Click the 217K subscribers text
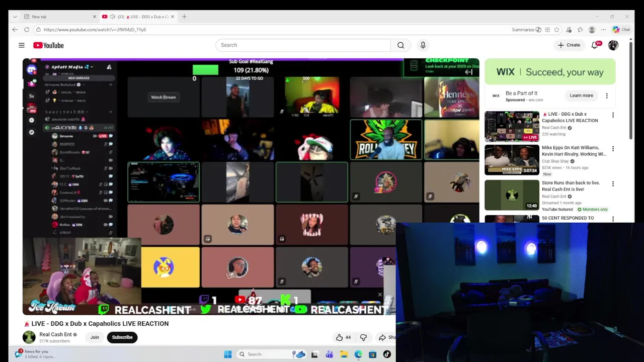The height and width of the screenshot is (362, 644). (x=54, y=341)
